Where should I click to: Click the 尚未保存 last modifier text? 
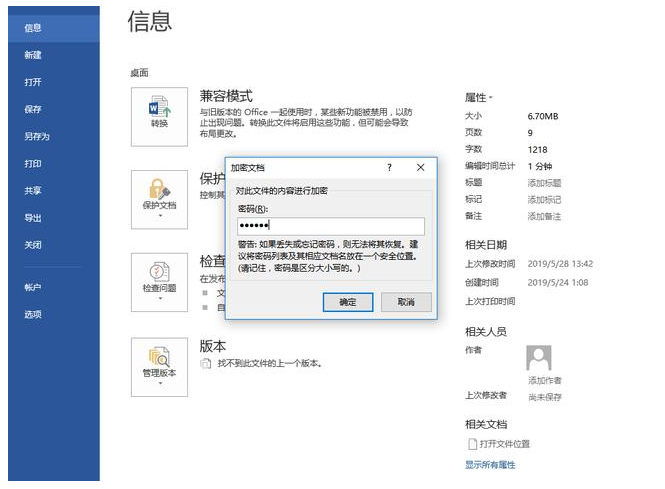pos(545,397)
